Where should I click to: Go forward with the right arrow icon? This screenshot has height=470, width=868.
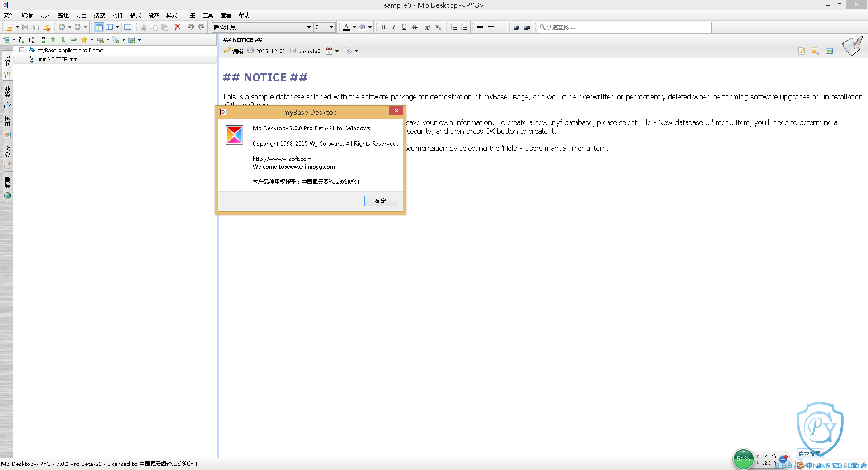[78, 27]
